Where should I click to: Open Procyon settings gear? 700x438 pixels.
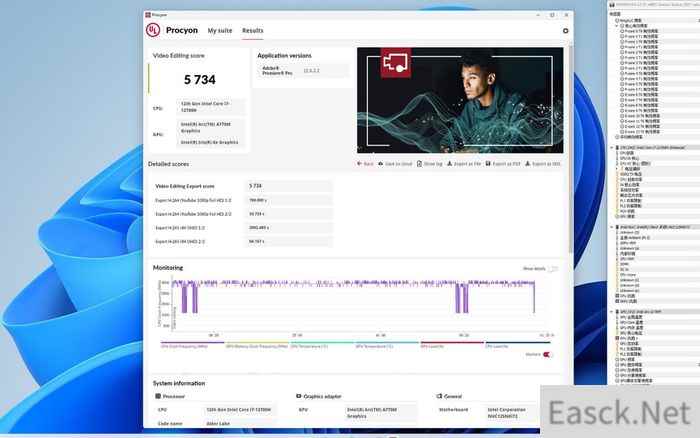coord(565,31)
